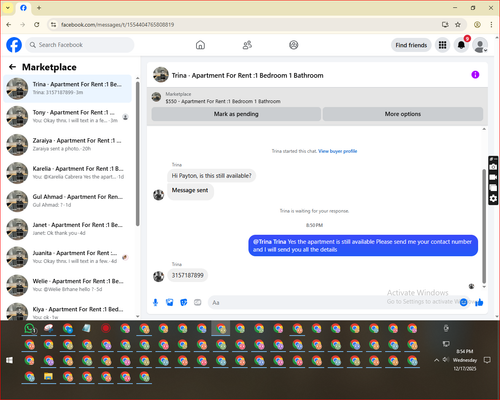Open Kiya's apartment chat
The image size is (500, 400).
68,310
